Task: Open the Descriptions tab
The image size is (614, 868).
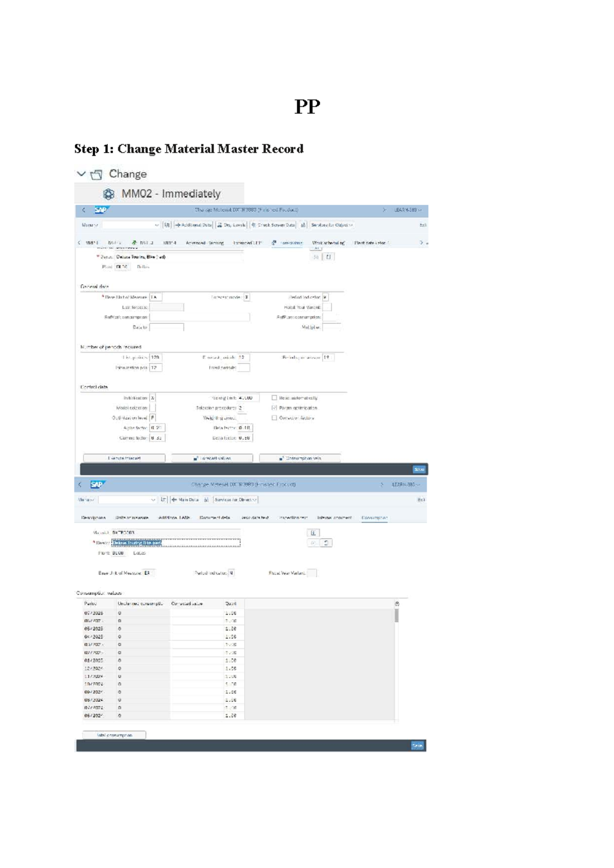Action: point(94,518)
